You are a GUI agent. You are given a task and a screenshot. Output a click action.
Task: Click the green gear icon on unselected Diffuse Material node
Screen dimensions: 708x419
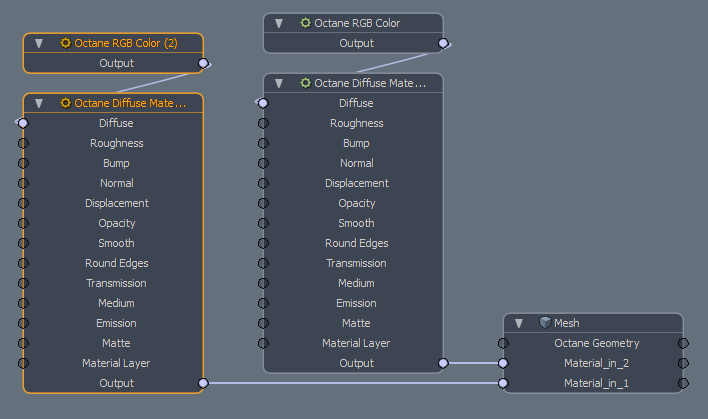click(x=306, y=83)
